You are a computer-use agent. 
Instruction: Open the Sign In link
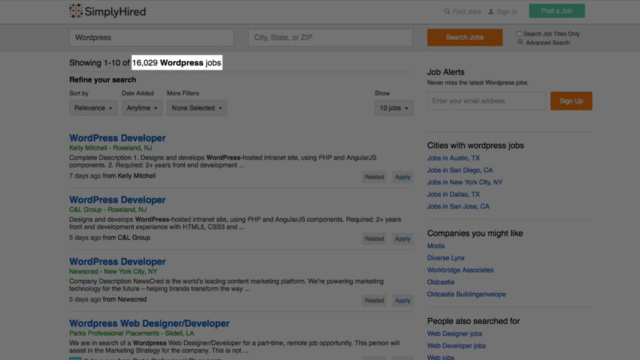pos(507,11)
